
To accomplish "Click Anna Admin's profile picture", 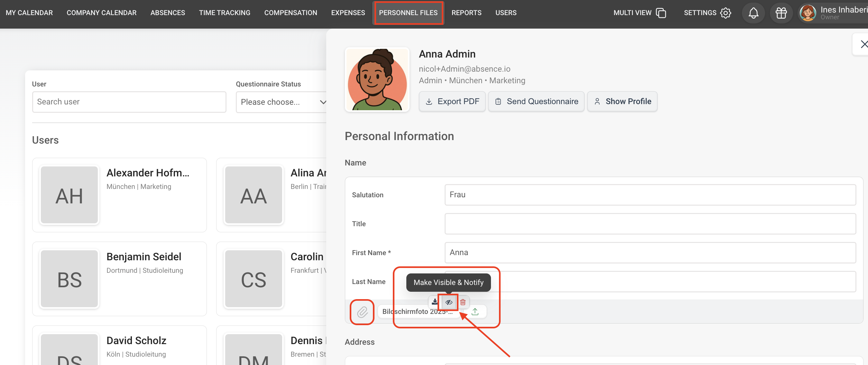I will pos(377,79).
